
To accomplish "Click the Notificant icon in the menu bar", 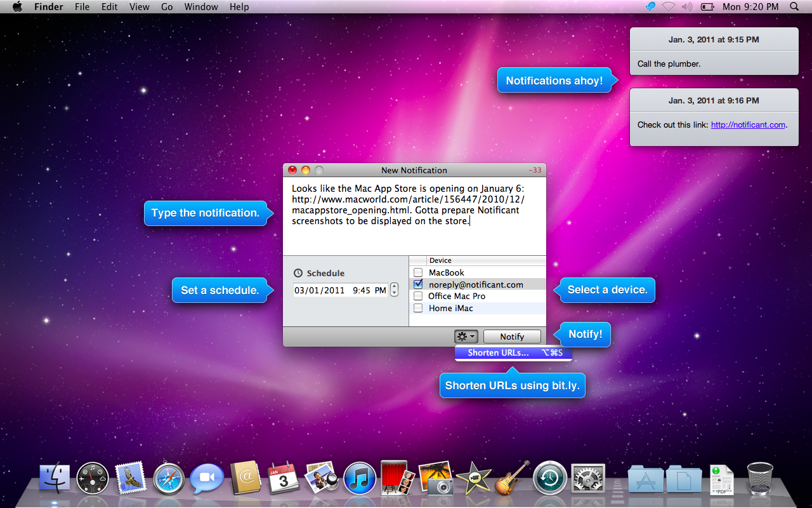I will pyautogui.click(x=650, y=7).
